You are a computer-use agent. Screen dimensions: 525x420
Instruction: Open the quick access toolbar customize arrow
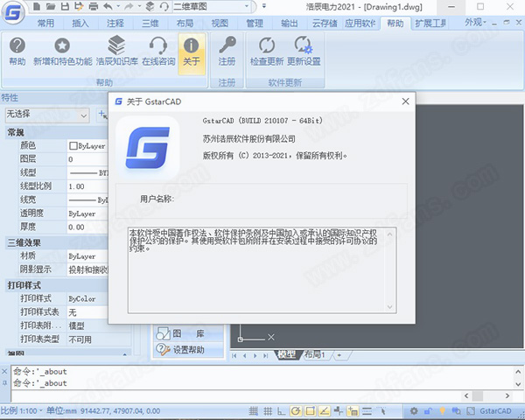click(264, 6)
